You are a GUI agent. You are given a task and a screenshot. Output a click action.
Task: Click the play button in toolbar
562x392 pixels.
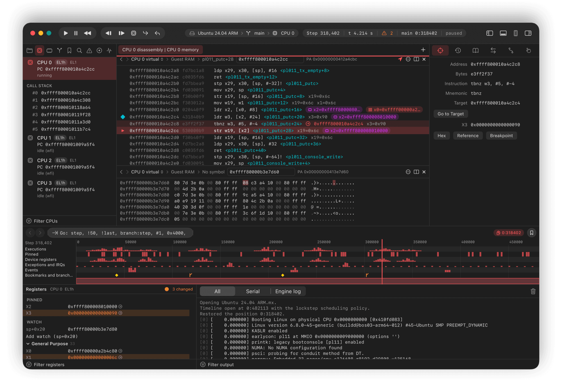coord(66,33)
